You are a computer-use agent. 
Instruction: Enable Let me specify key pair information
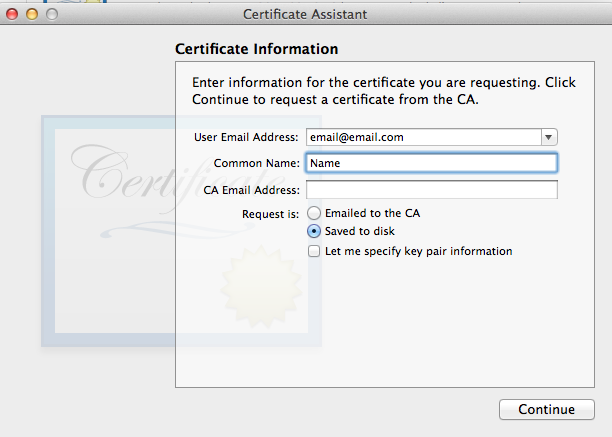click(x=314, y=251)
